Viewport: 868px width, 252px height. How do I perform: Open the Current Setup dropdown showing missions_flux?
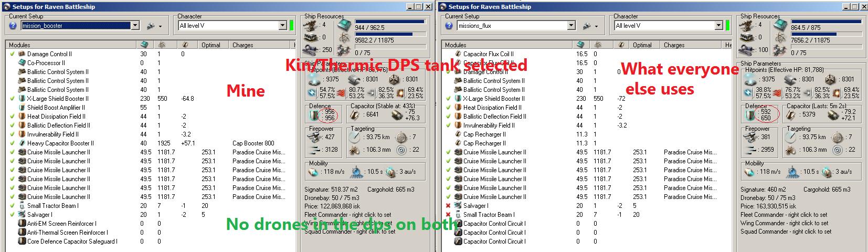[571, 25]
